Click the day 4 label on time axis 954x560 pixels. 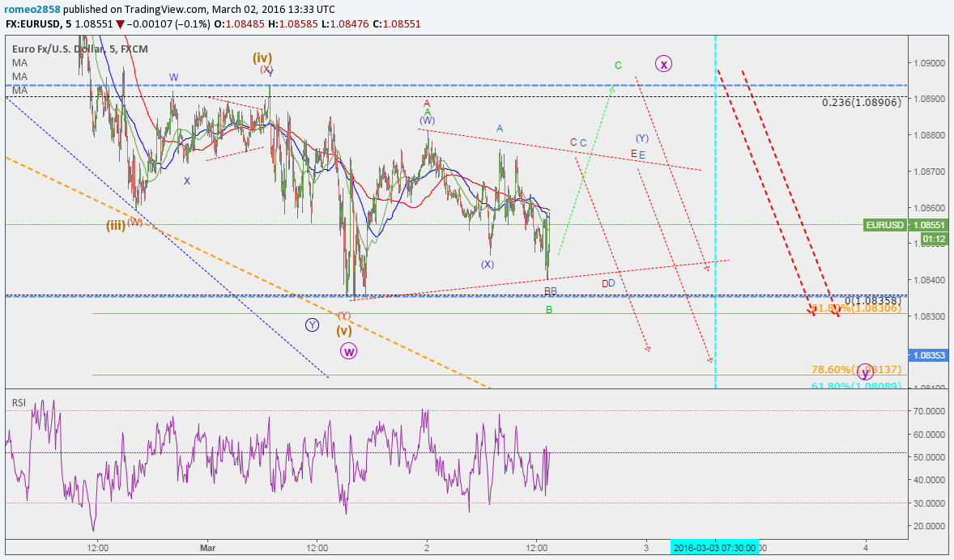point(865,548)
